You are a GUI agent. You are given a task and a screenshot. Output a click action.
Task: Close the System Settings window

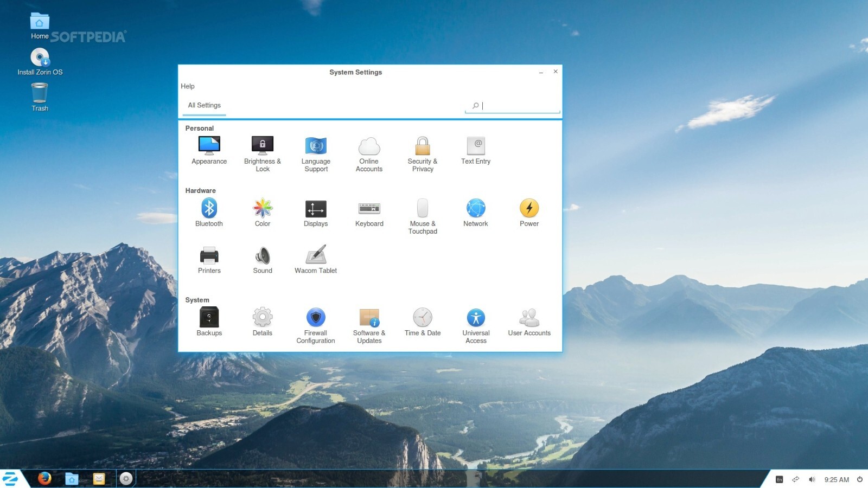(x=556, y=72)
